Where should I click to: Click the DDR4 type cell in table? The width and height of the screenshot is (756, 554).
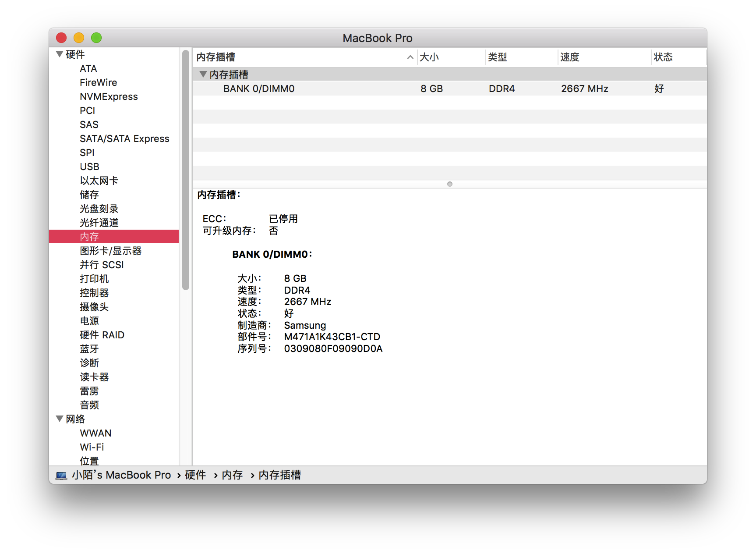tap(502, 89)
